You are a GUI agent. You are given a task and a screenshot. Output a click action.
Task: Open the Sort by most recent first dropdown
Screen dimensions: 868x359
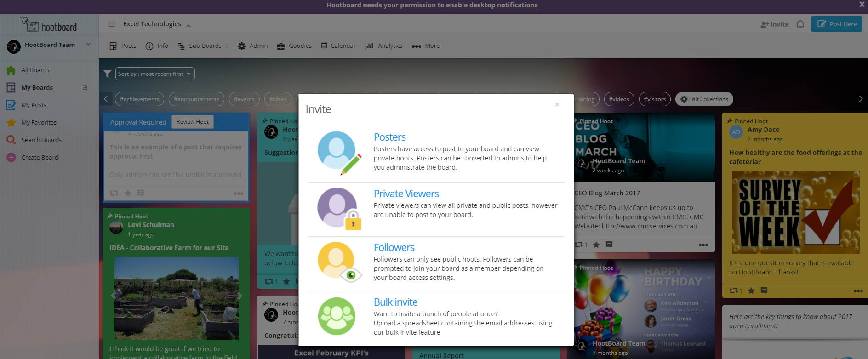[x=155, y=74]
